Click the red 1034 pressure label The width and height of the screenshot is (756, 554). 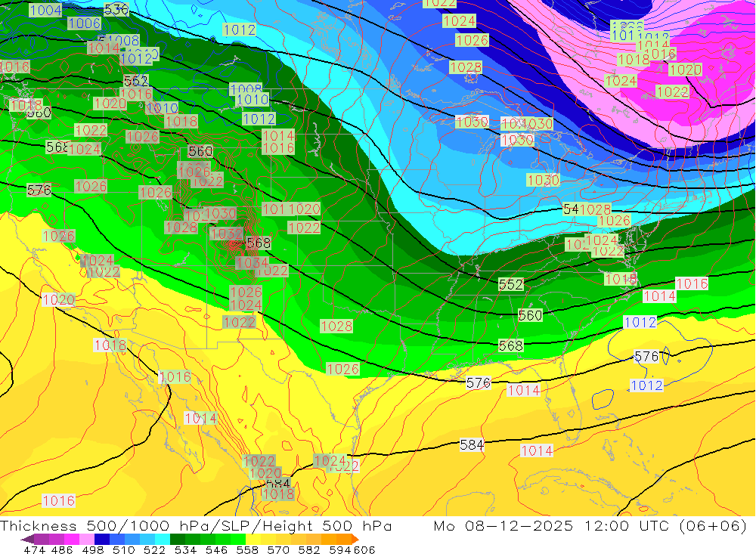pos(253,263)
